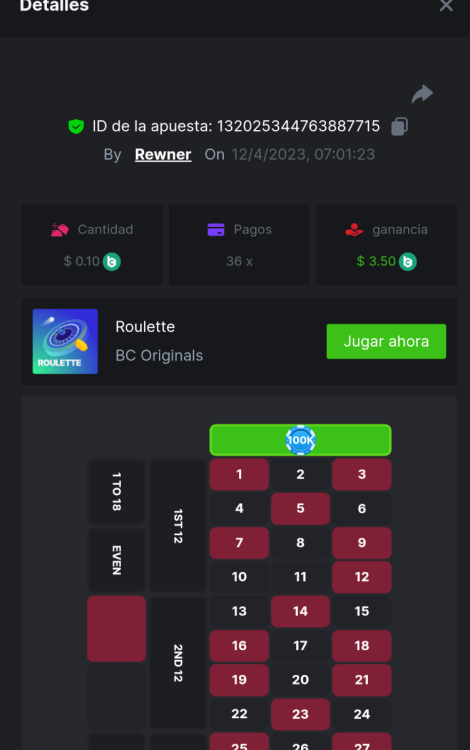Select the red color bet cell
This screenshot has height=750, width=470.
point(116,629)
